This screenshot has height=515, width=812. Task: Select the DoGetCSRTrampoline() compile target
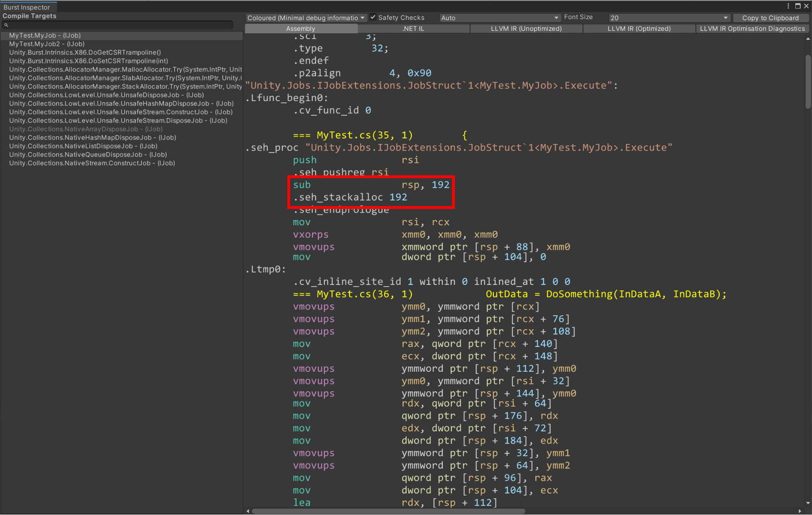tap(121, 52)
